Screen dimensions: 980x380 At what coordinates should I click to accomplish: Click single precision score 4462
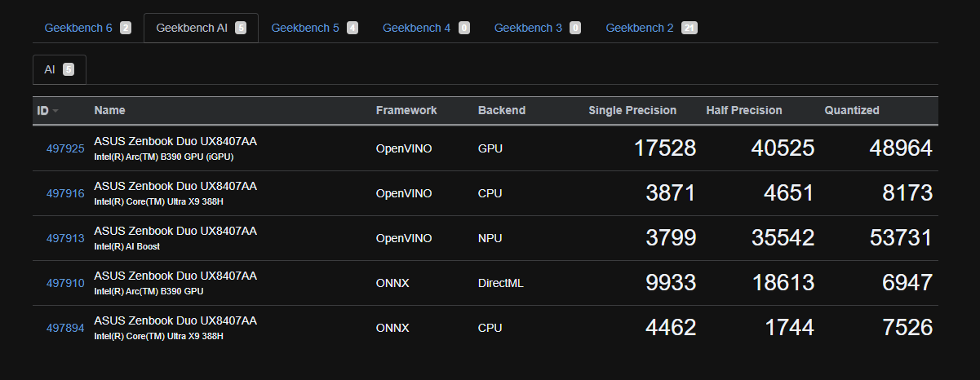coord(671,327)
